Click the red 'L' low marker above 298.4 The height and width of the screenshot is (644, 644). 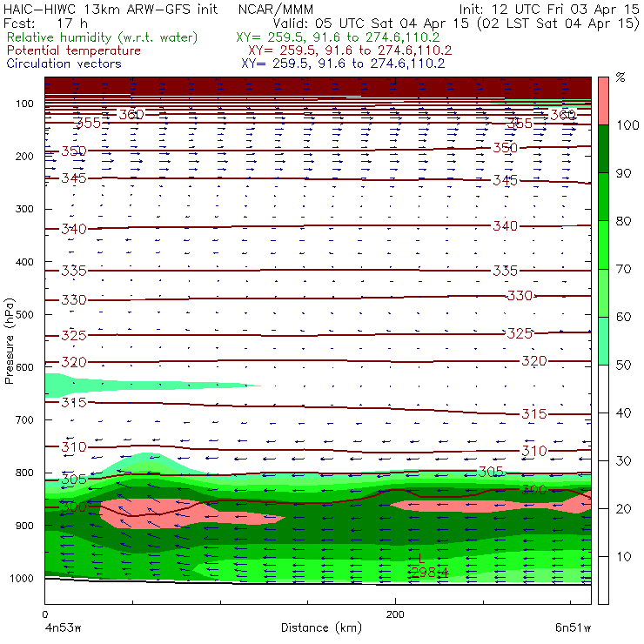(420, 559)
